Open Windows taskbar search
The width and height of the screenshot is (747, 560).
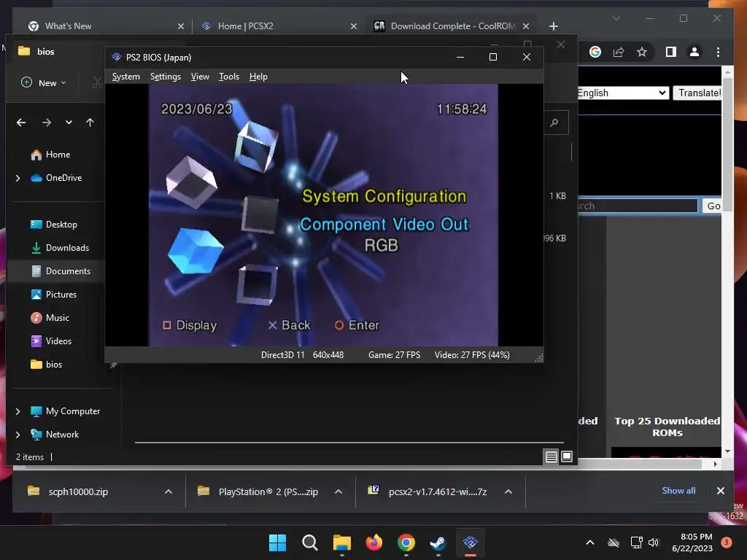point(309,542)
